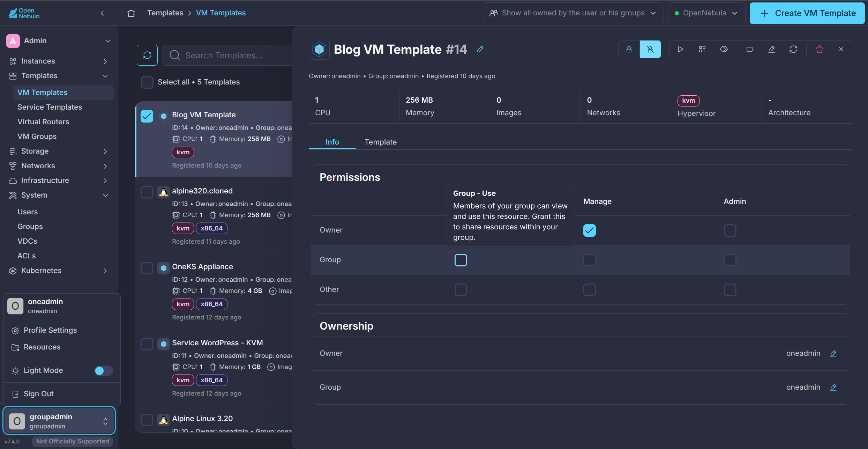Screen dimensions: 868x449
Task: Click the search magnifier icon
Action: pyautogui.click(x=175, y=55)
